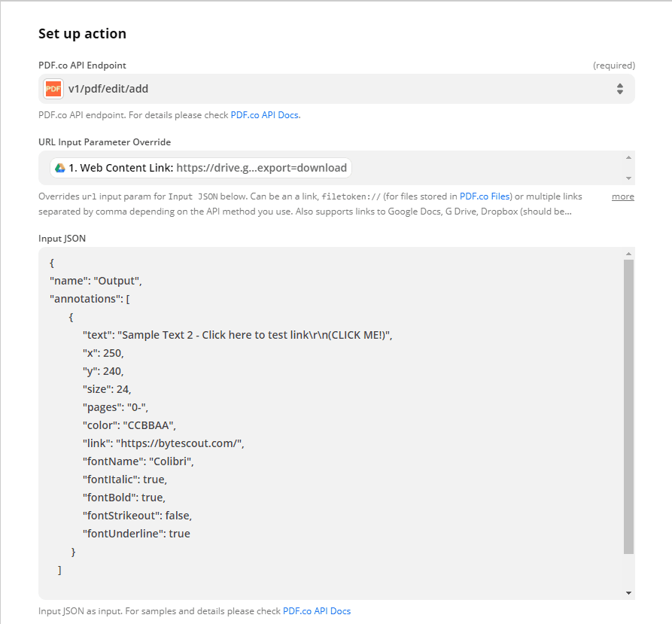Click the Google Drive icon in URL pill
The height and width of the screenshot is (624, 672).
click(x=59, y=168)
